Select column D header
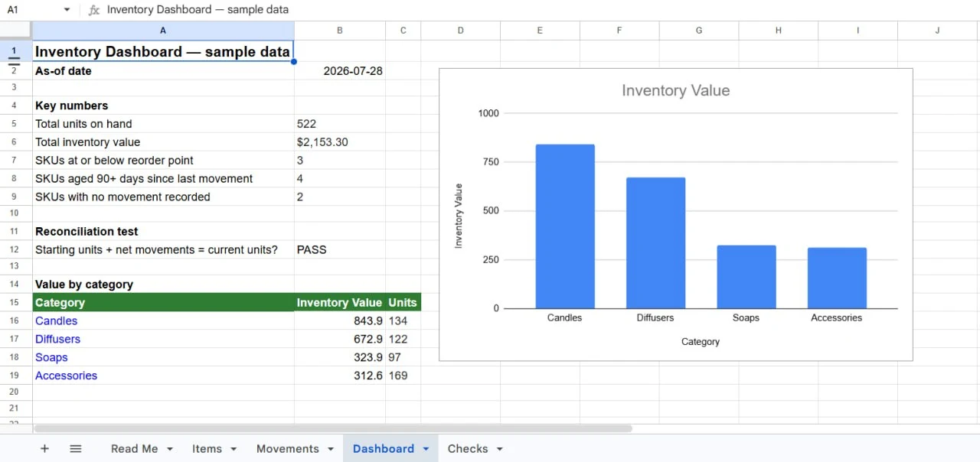This screenshot has width=980, height=462. coord(460,31)
